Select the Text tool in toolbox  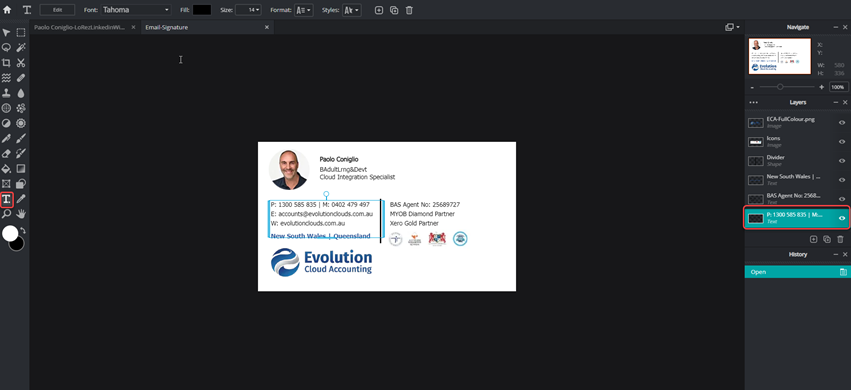[7, 200]
